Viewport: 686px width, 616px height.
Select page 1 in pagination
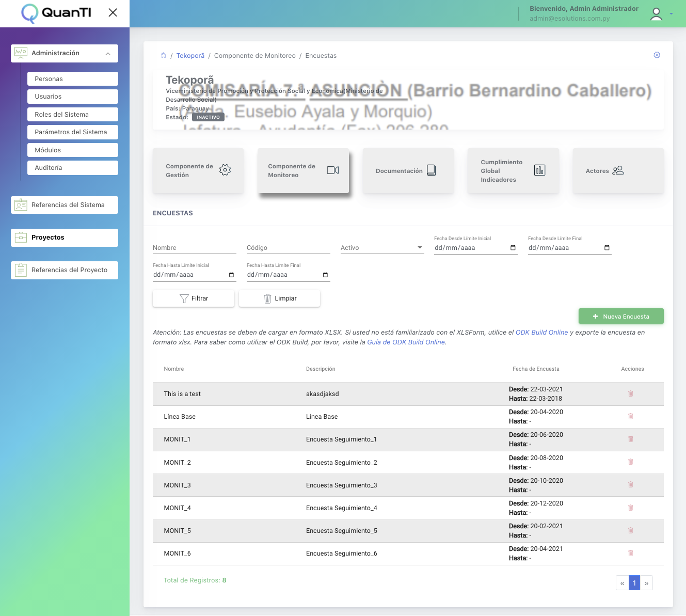pos(634,583)
